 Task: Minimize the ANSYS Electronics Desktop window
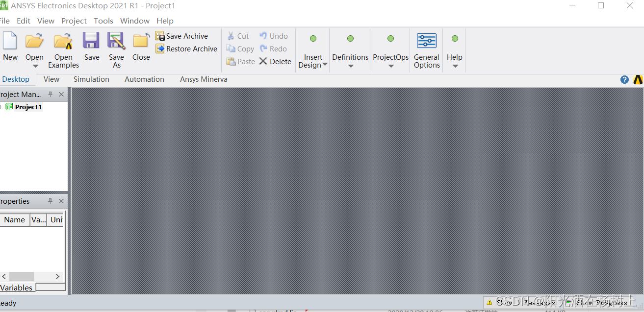(x=572, y=6)
